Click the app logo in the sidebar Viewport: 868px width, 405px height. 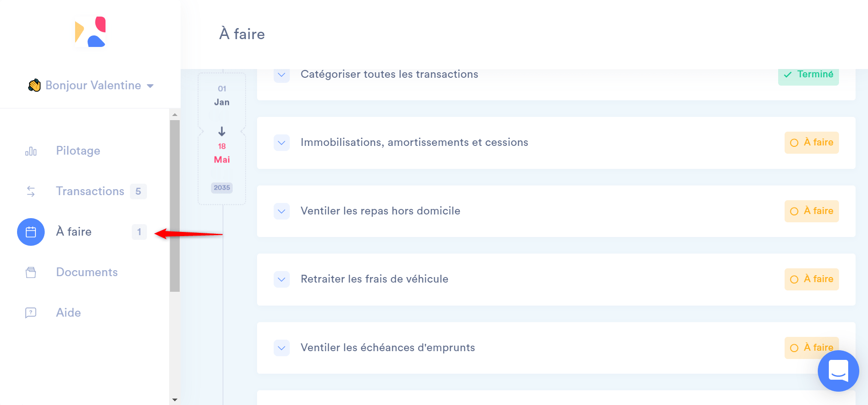tap(90, 32)
